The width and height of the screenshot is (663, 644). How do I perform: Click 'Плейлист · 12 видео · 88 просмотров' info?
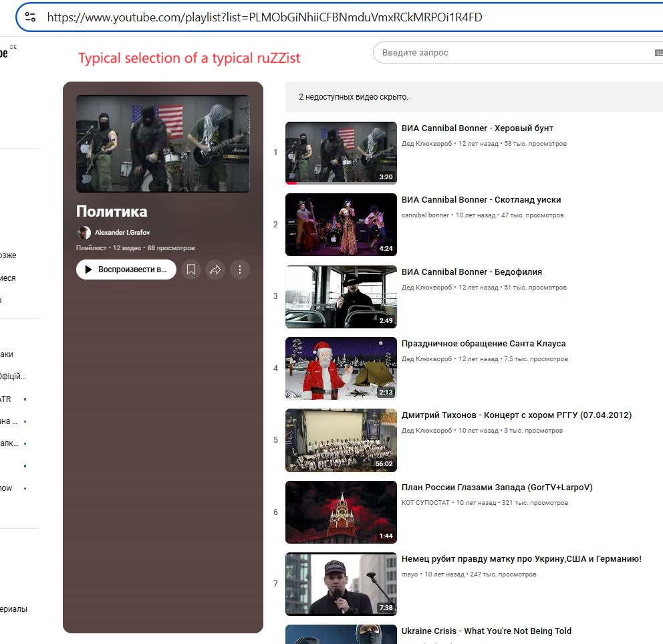pos(135,248)
